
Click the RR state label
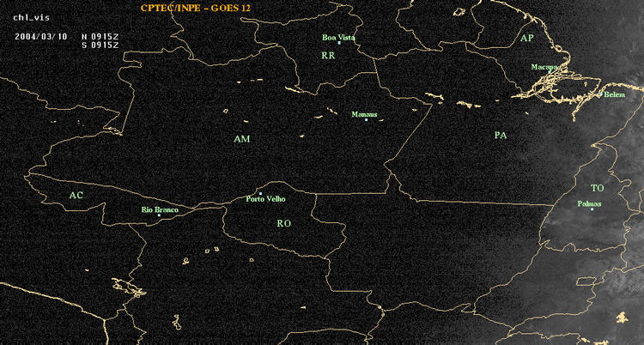click(328, 56)
